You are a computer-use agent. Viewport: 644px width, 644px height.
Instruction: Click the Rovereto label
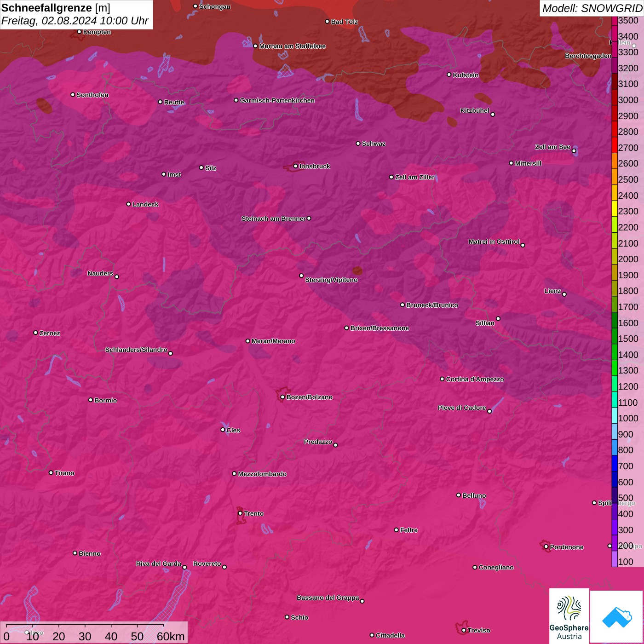point(207,563)
